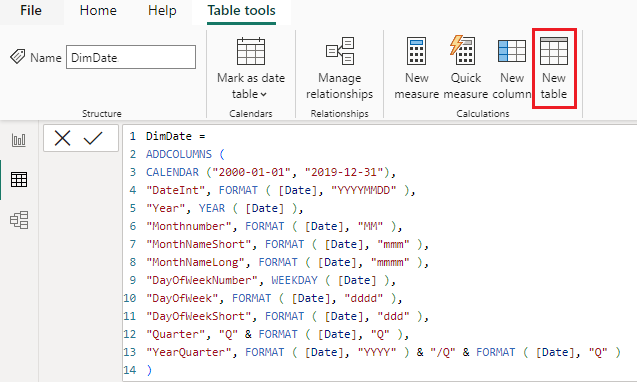Switch to Report view in sidebar
This screenshot has width=637, height=382.
(x=19, y=140)
